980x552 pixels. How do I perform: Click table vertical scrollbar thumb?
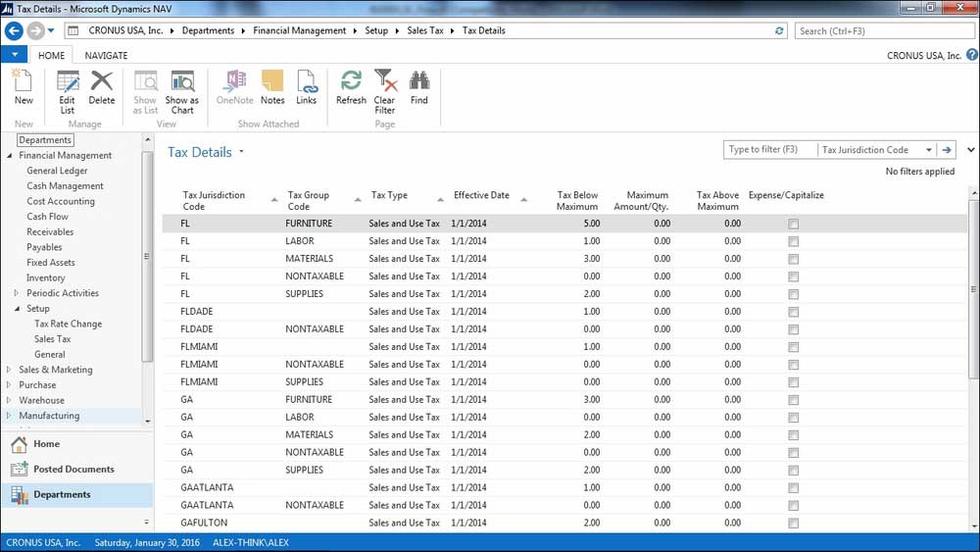[974, 289]
